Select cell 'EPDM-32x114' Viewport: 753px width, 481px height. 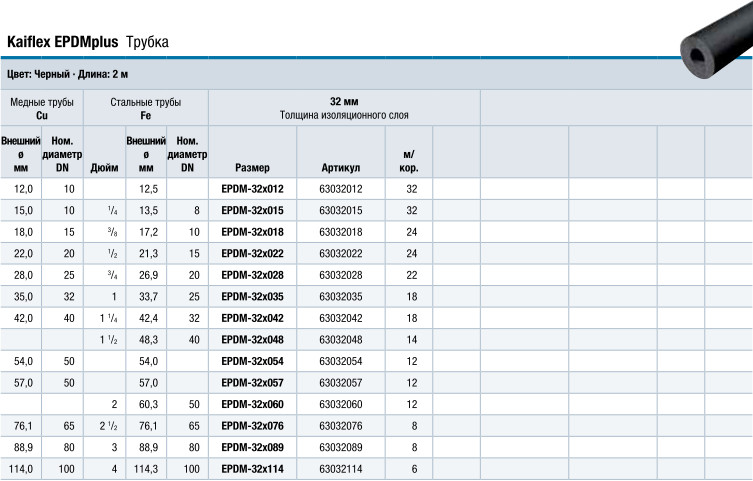coord(252,469)
